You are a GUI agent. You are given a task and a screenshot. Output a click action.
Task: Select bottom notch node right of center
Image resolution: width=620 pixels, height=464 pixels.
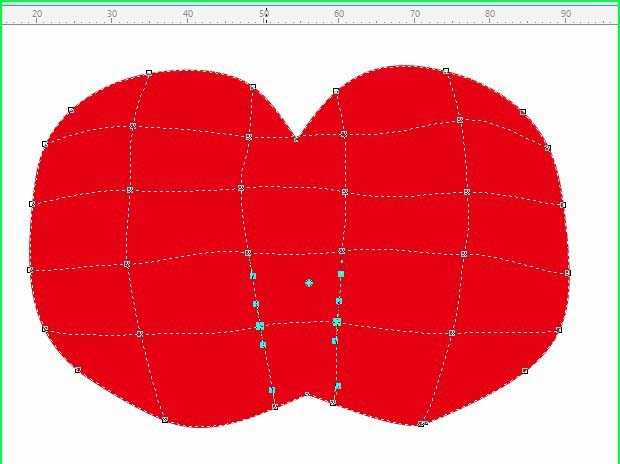(334, 403)
